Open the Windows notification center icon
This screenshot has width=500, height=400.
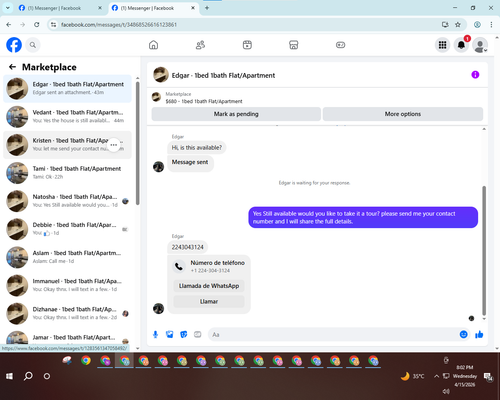(x=489, y=376)
